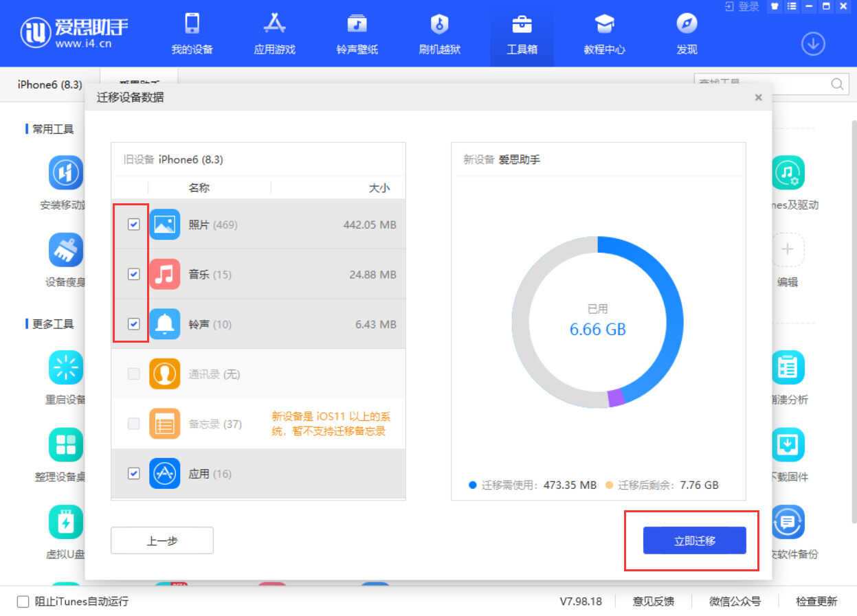Click the 音乐 music icon in list

(164, 274)
